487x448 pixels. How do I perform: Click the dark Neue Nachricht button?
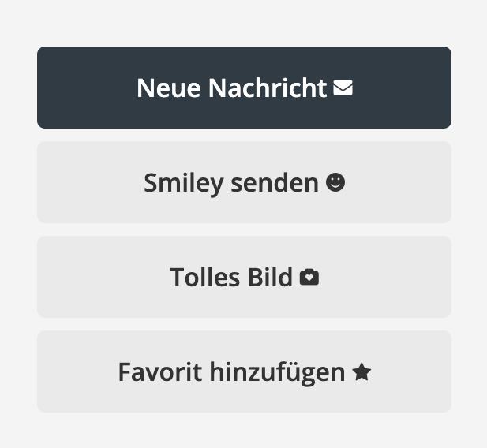coord(244,88)
